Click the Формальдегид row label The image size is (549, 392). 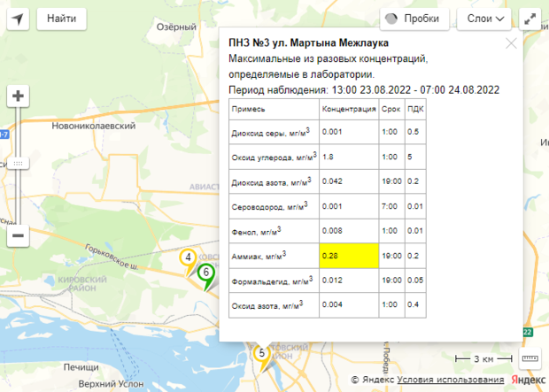pyautogui.click(x=269, y=281)
